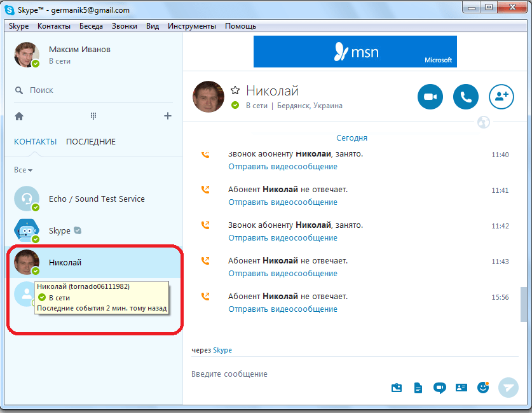The height and width of the screenshot is (413, 532).
Task: Click the send contacts card icon
Action: pos(461,388)
